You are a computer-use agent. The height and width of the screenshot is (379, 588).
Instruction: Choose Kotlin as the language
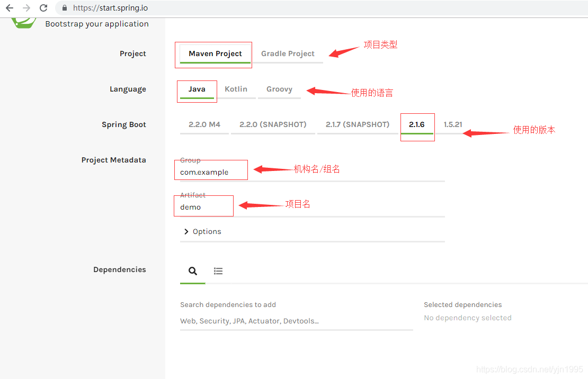tap(236, 89)
